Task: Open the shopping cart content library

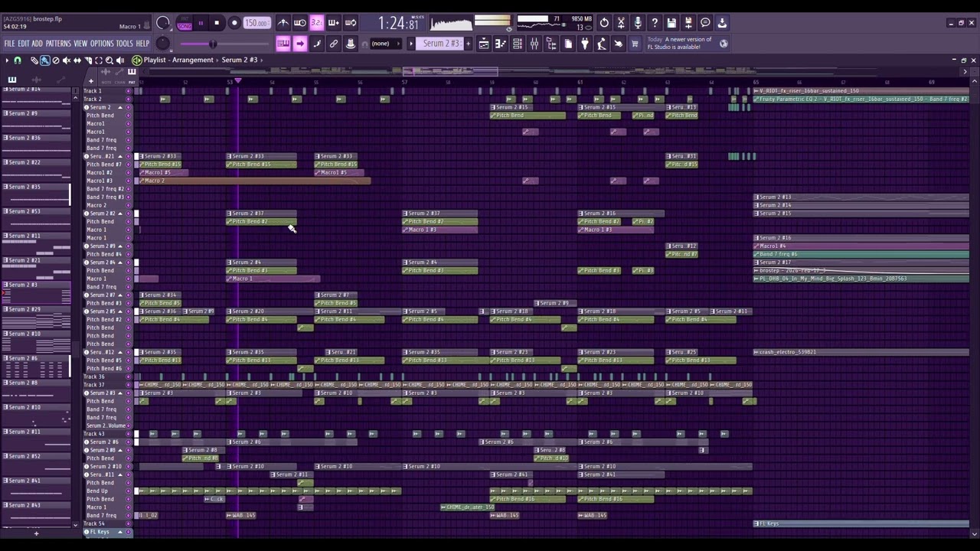Action: (634, 44)
